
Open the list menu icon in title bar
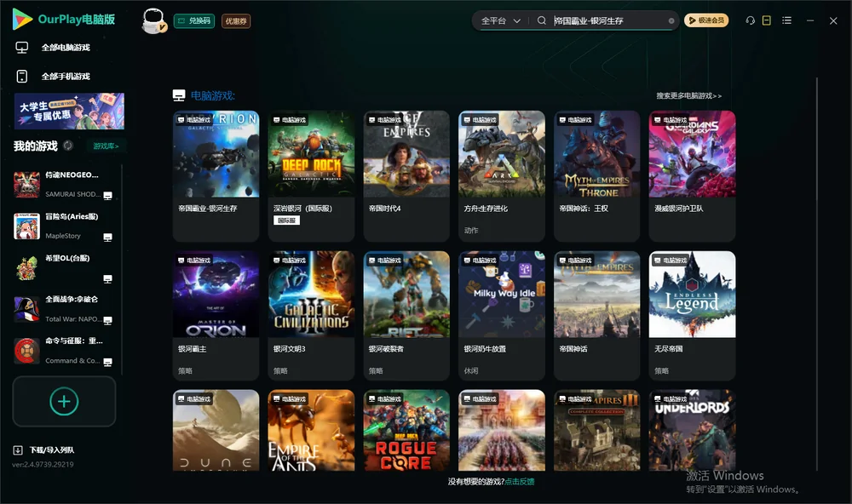(786, 20)
